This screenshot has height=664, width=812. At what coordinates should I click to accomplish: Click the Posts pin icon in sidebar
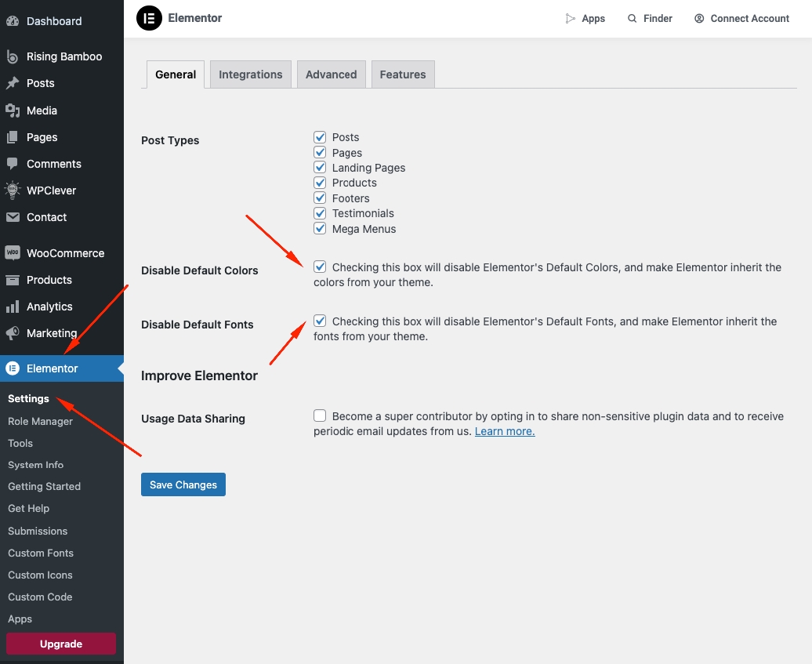13,83
